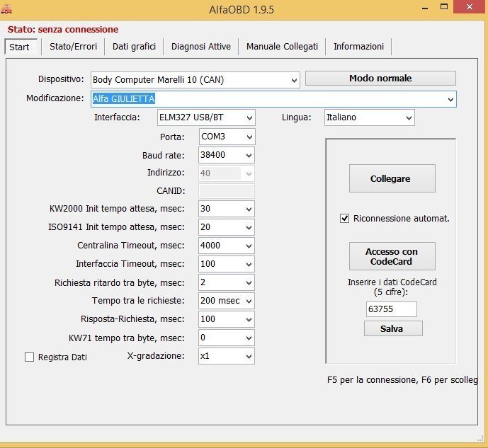Switch to Diagnosi Attive tab
488x448 pixels.
(201, 47)
